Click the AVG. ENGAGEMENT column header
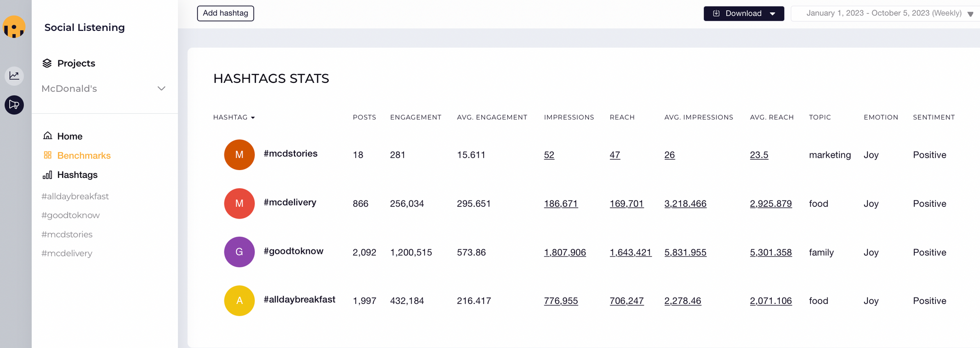 point(492,117)
